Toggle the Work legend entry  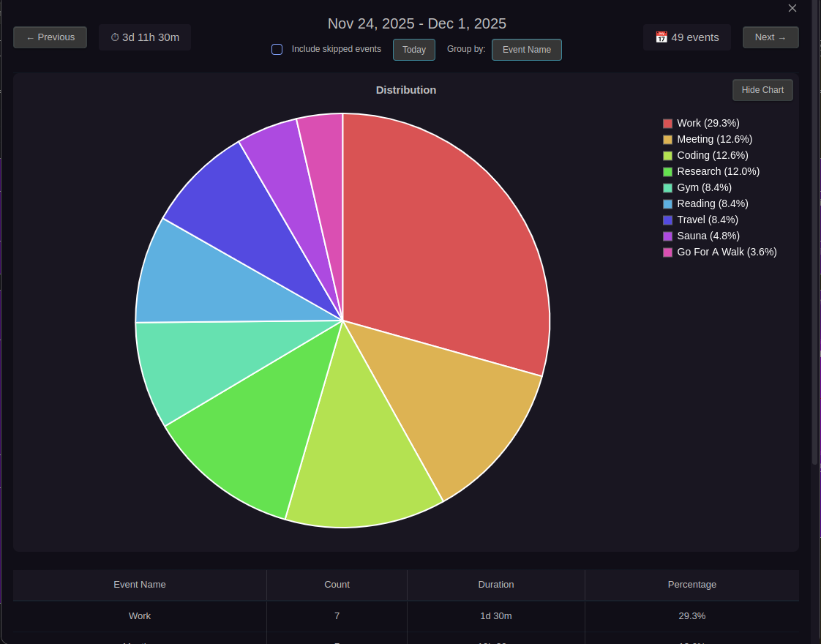click(708, 123)
